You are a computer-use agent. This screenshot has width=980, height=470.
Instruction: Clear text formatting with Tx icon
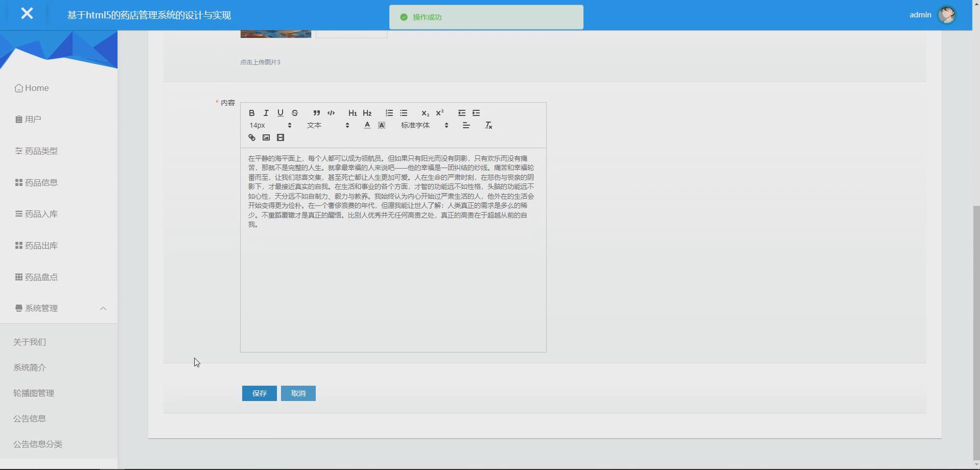point(488,125)
